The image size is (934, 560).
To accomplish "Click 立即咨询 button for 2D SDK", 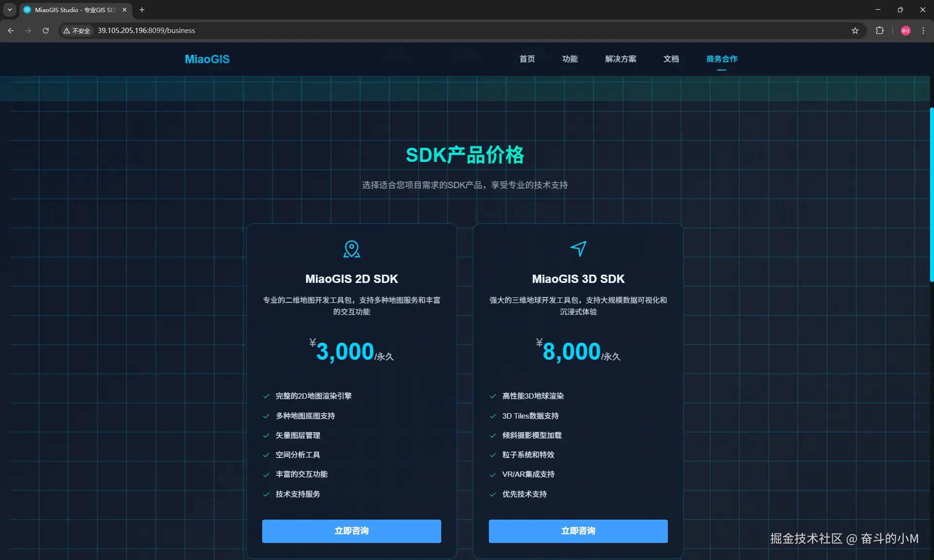I will point(351,531).
